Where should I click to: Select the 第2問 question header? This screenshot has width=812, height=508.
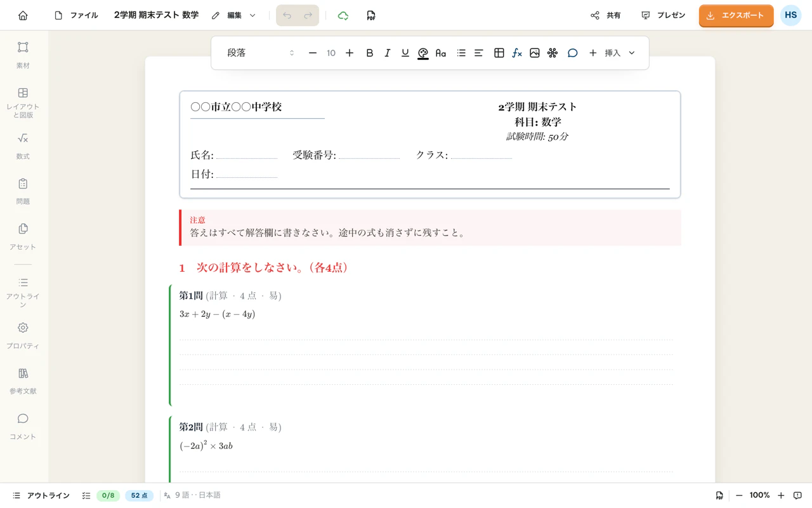pyautogui.click(x=230, y=427)
